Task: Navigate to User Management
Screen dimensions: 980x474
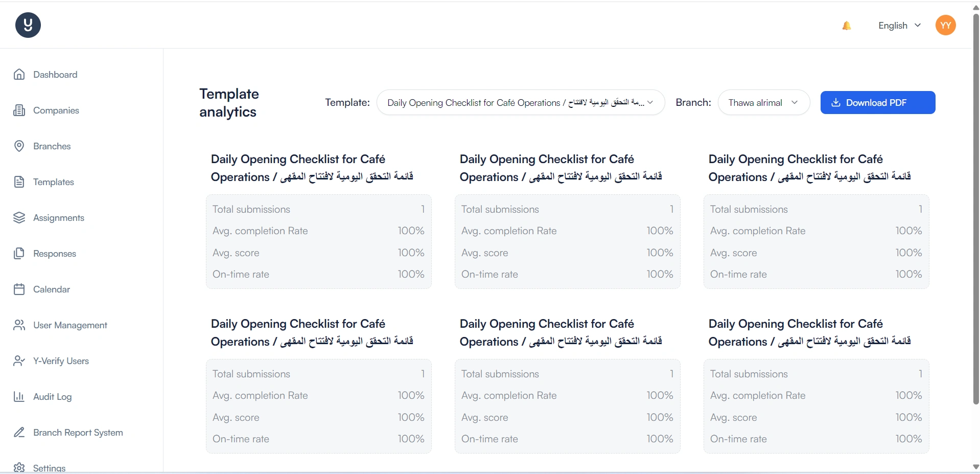Action: click(x=70, y=325)
